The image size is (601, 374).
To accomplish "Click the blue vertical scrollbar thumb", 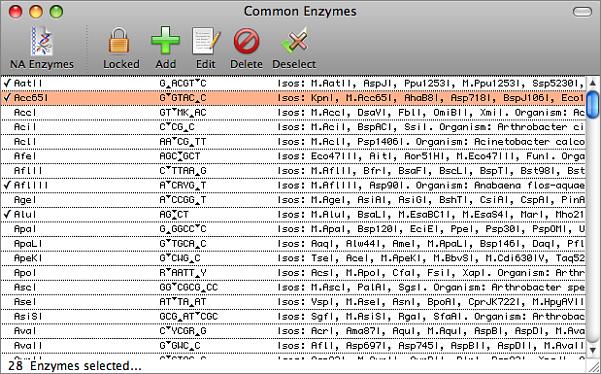I will pyautogui.click(x=593, y=105).
